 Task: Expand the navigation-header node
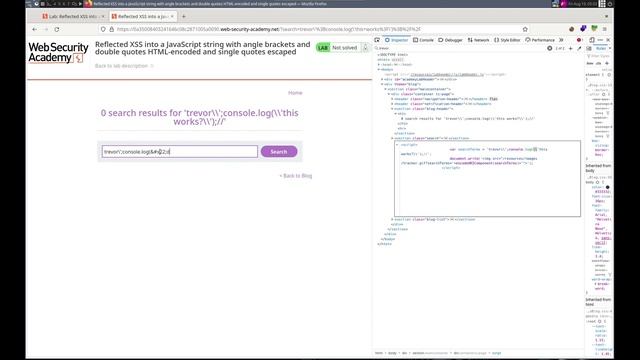click(392, 99)
